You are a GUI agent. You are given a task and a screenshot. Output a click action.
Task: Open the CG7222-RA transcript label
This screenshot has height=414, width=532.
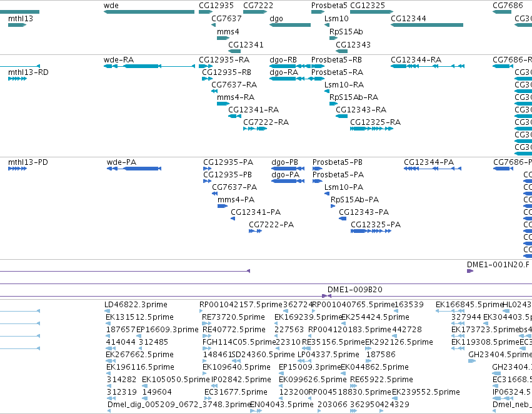coord(266,122)
